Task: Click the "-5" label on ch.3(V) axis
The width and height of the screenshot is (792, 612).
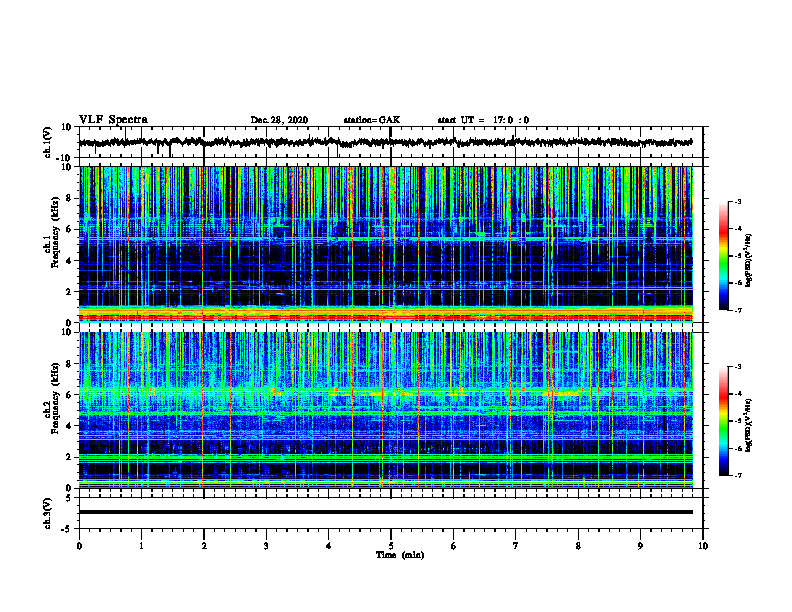Action: coord(68,529)
